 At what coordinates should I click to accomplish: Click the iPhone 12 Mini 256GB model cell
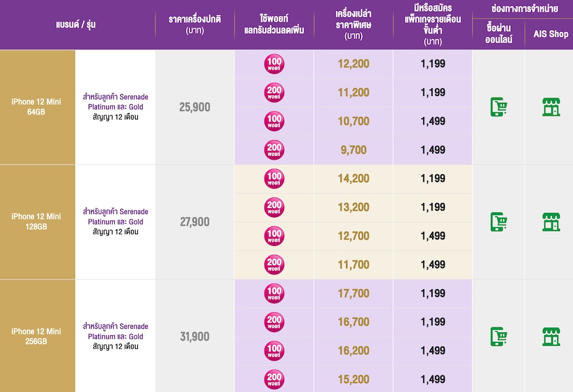[36, 336]
